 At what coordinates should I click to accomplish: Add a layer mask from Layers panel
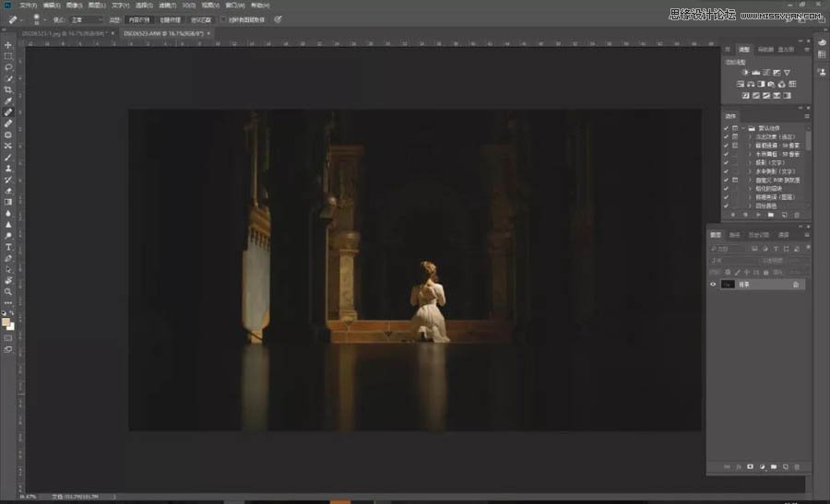click(x=750, y=467)
